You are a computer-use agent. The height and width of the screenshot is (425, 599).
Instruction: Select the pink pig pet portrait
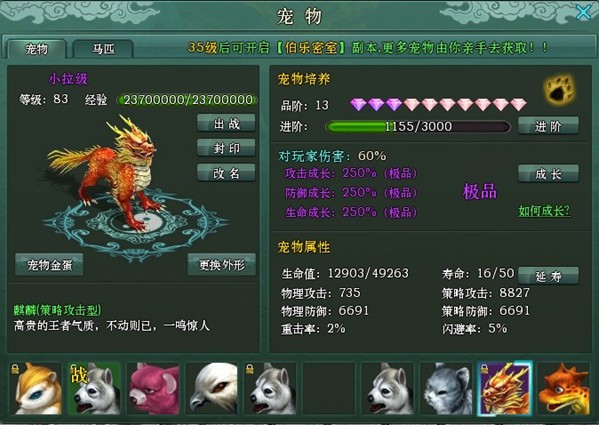(x=153, y=389)
